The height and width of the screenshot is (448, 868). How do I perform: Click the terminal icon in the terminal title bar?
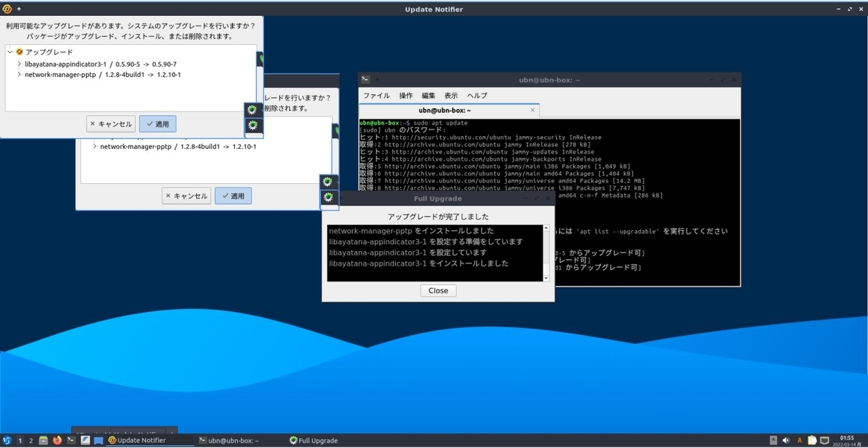tap(365, 80)
